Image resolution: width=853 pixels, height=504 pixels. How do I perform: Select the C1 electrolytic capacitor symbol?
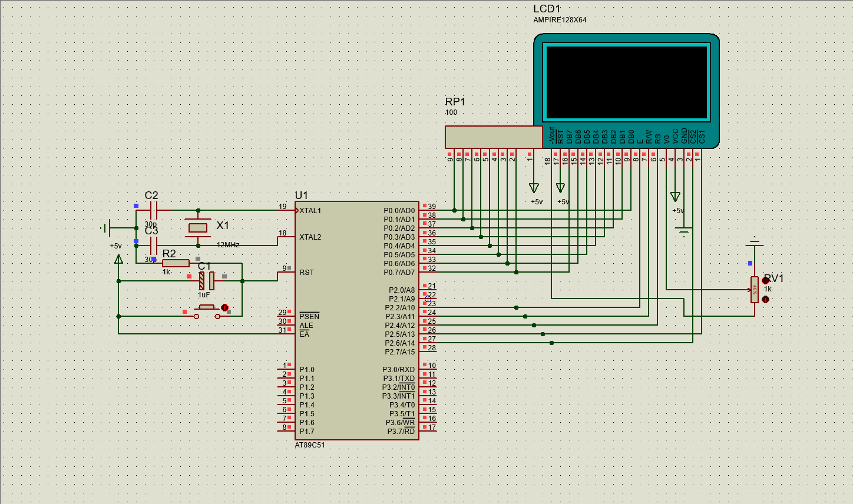pos(206,281)
